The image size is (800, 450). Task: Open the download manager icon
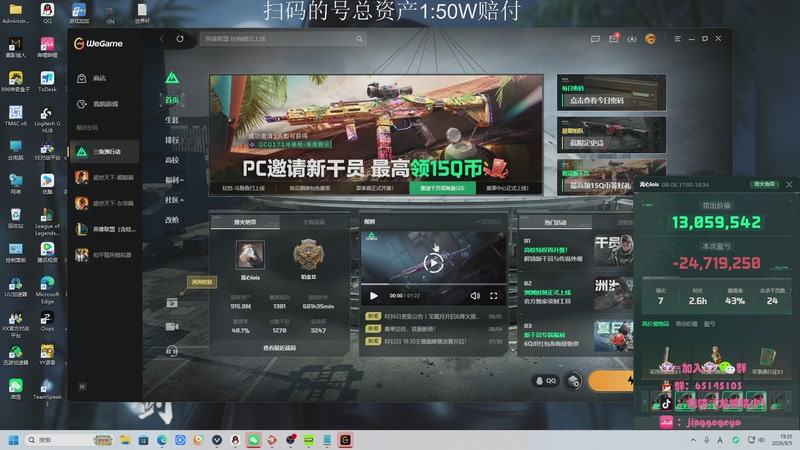pos(632,39)
